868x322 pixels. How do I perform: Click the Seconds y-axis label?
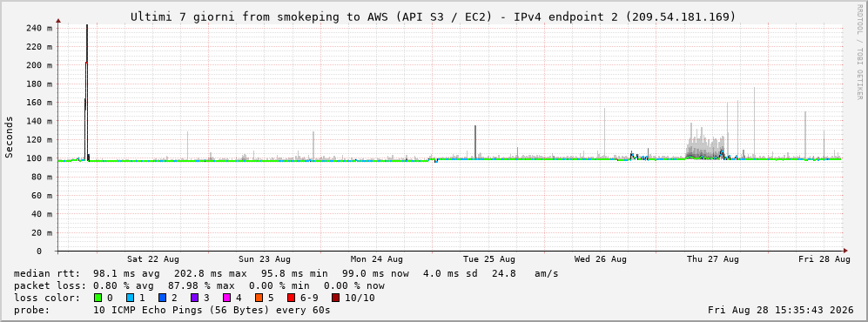coord(10,137)
